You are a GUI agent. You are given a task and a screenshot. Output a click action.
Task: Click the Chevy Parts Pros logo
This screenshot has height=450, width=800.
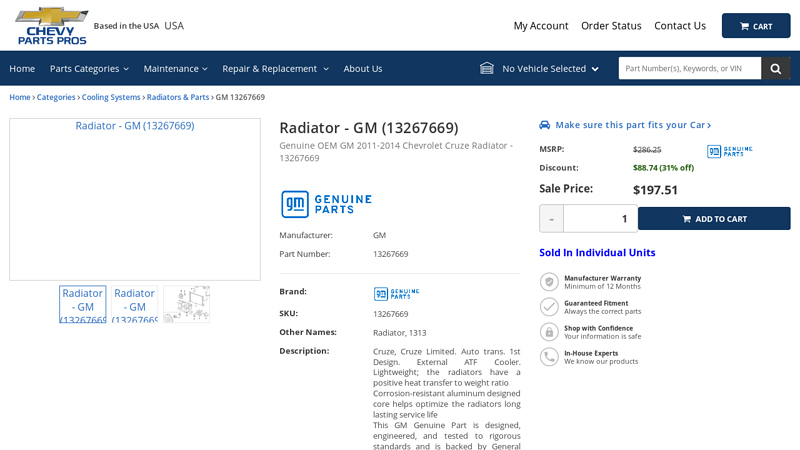pyautogui.click(x=52, y=25)
